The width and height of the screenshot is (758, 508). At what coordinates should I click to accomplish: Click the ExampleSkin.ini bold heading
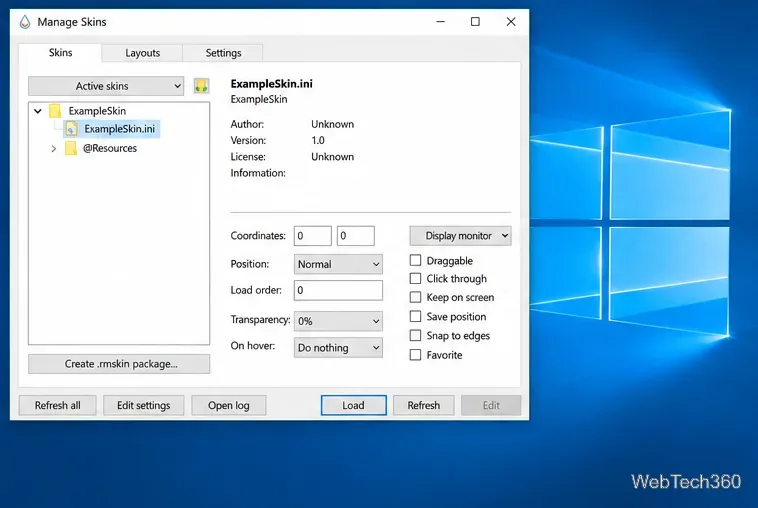click(272, 84)
